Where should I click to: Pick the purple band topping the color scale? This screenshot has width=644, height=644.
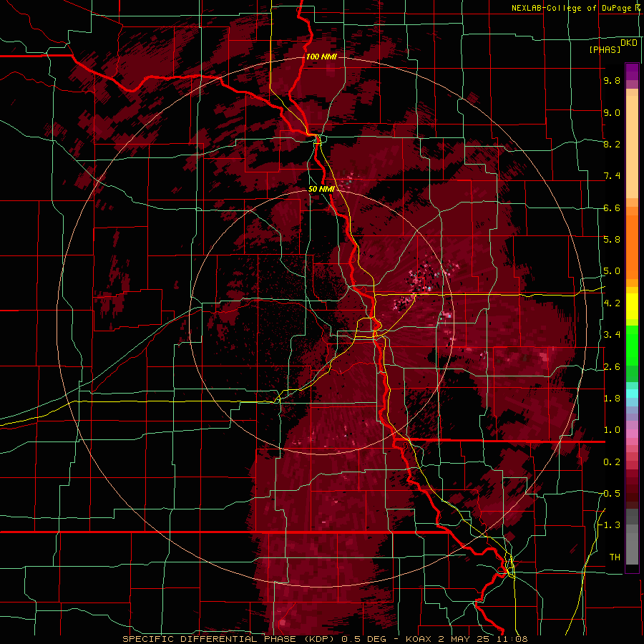(632, 72)
